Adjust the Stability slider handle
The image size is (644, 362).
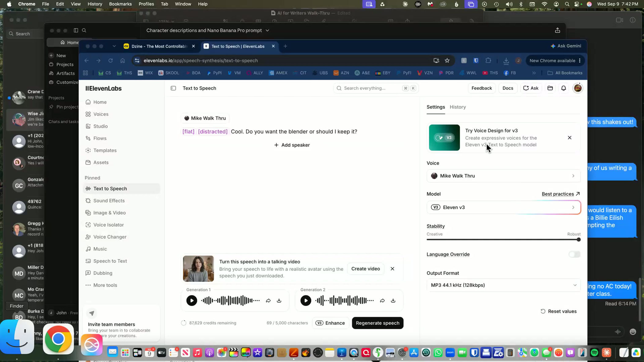tap(579, 240)
